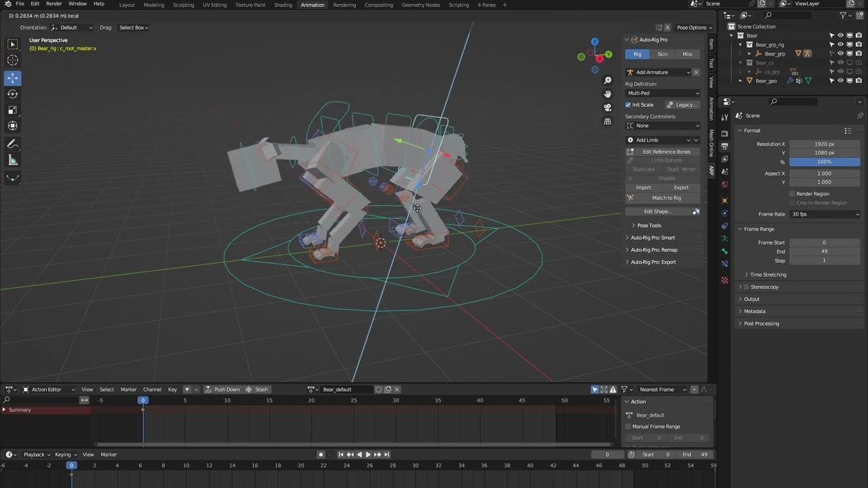Click the Export button in the Rig tab
Screen dimensions: 868x488
681,188
